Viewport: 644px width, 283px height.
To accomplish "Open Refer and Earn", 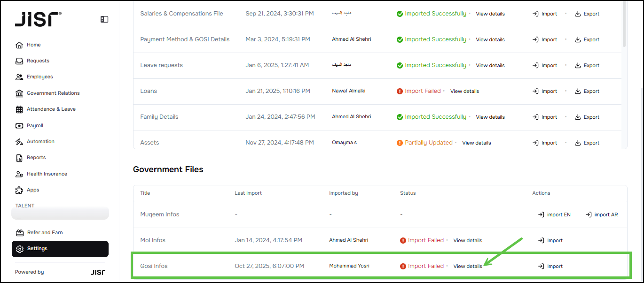I will coord(45,233).
